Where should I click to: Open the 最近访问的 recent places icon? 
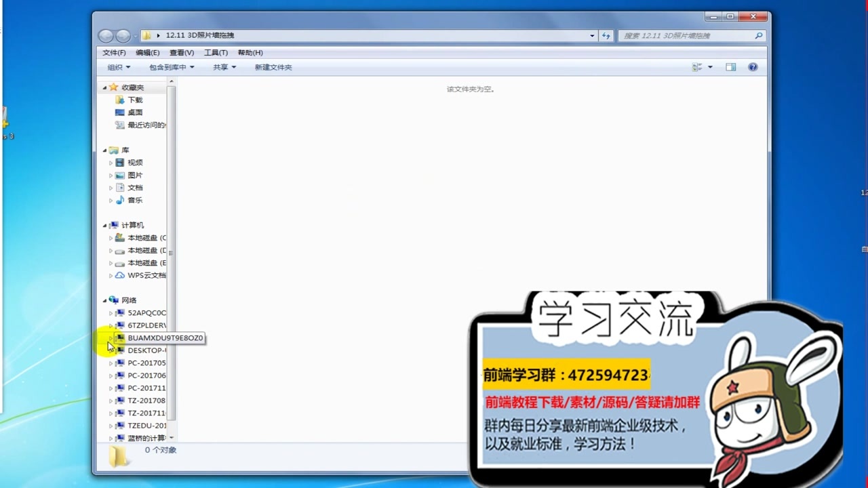119,125
